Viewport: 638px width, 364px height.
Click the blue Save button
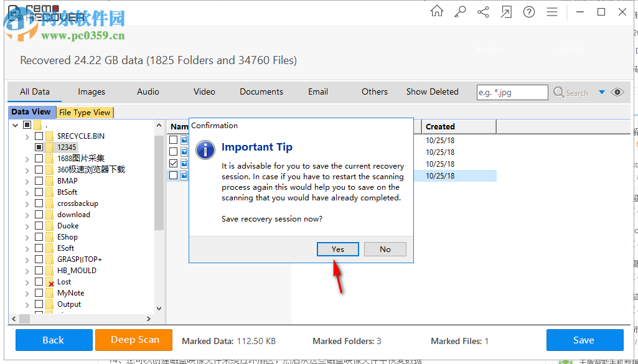click(584, 340)
